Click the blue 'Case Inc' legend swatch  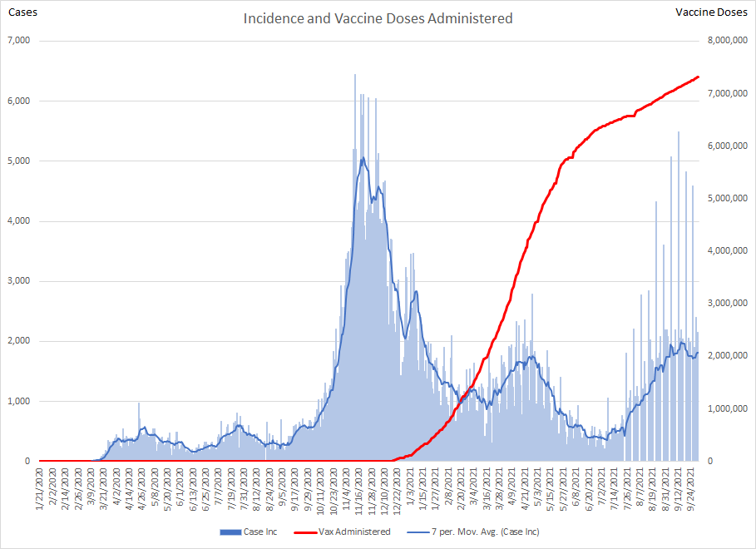[230, 532]
